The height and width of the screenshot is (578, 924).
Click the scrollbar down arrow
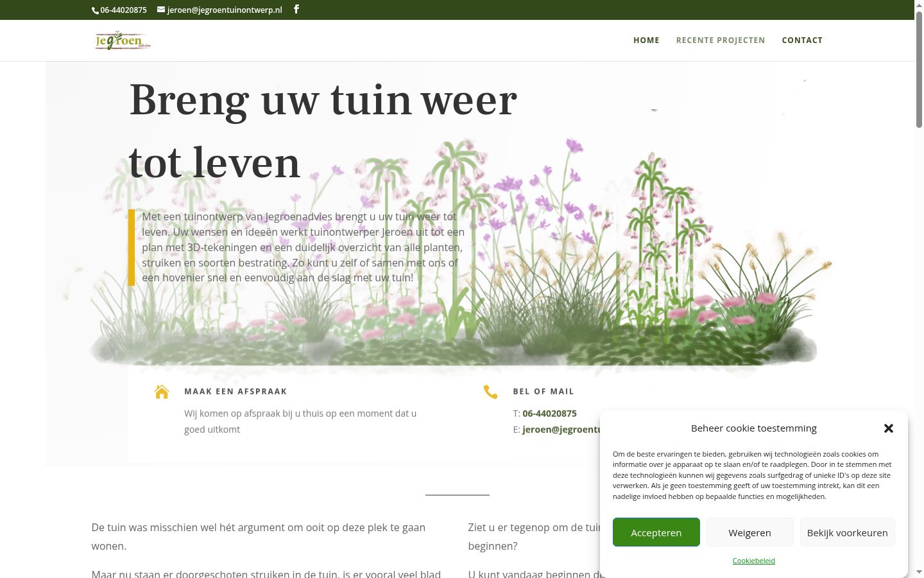(919, 572)
